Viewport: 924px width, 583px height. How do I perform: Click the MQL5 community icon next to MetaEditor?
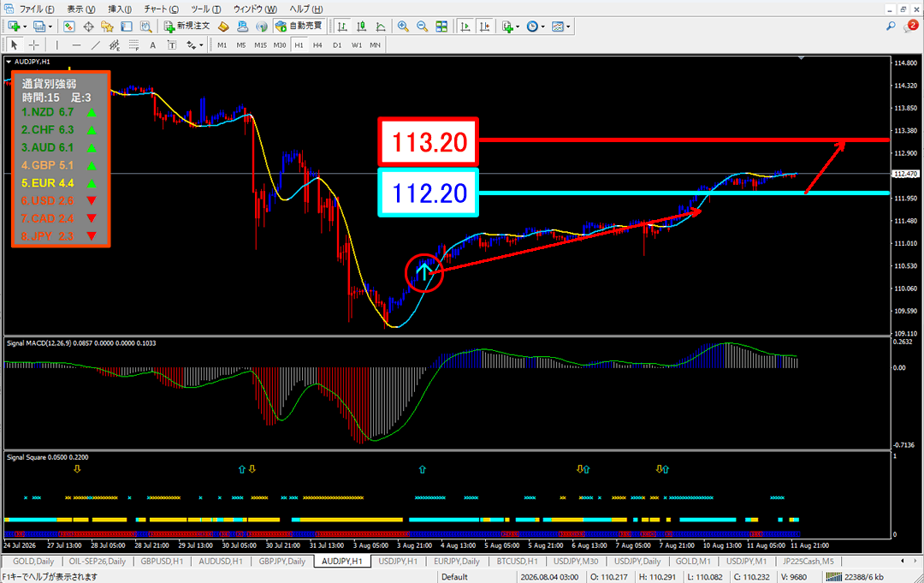242,27
